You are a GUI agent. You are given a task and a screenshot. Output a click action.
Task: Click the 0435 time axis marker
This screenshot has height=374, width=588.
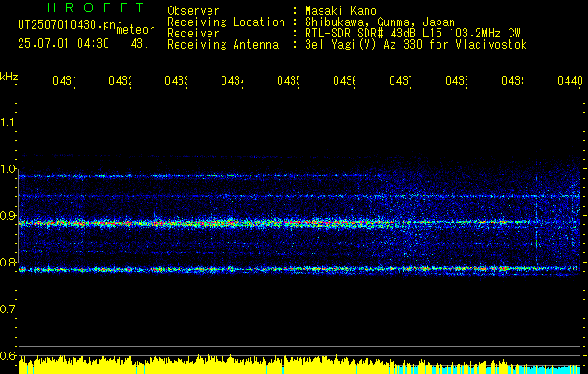click(x=288, y=80)
